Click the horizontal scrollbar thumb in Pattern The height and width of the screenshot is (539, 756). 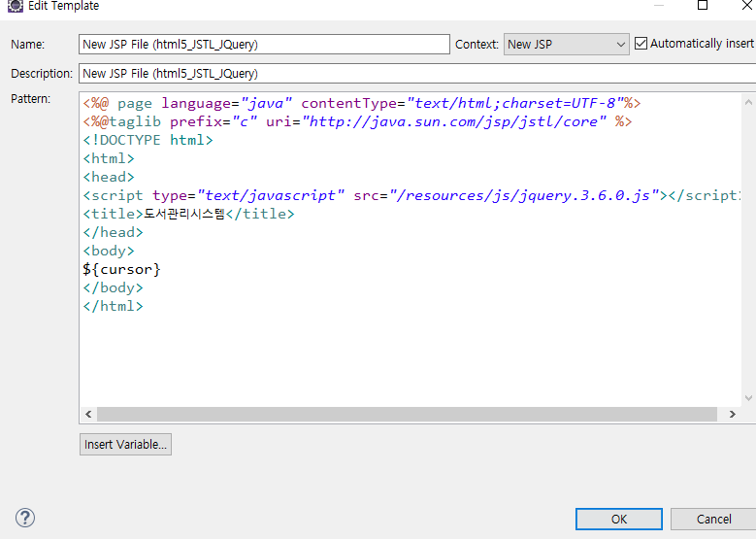click(407, 414)
